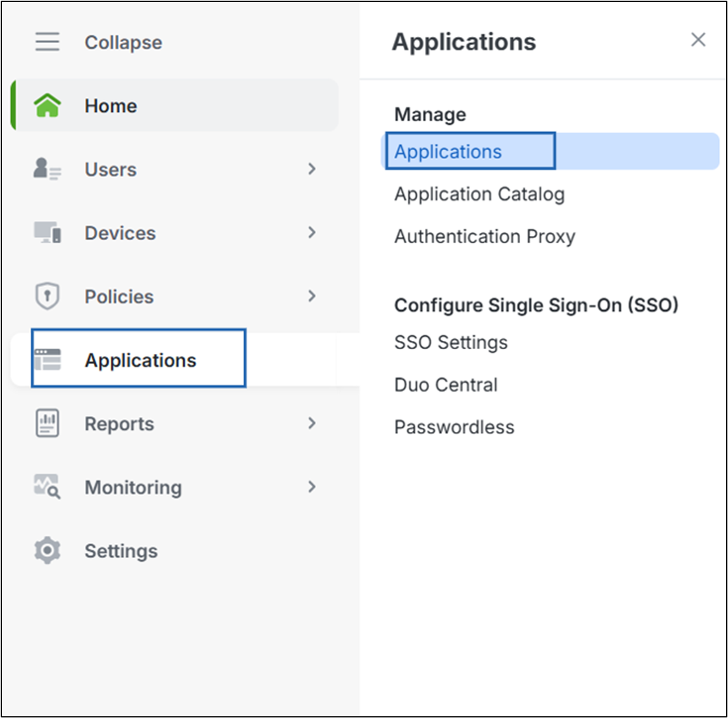This screenshot has height=718, width=728.
Task: Click the hamburger Collapse menu icon
Action: tap(47, 42)
